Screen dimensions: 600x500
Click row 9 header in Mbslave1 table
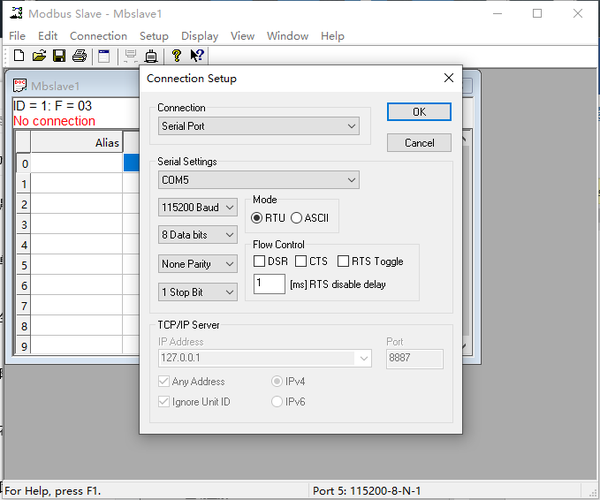click(24, 346)
